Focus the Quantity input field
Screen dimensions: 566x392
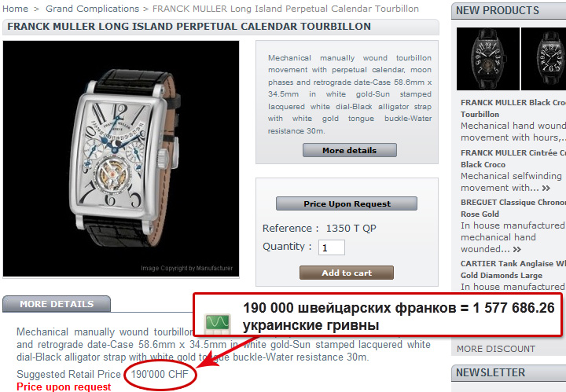coord(332,247)
